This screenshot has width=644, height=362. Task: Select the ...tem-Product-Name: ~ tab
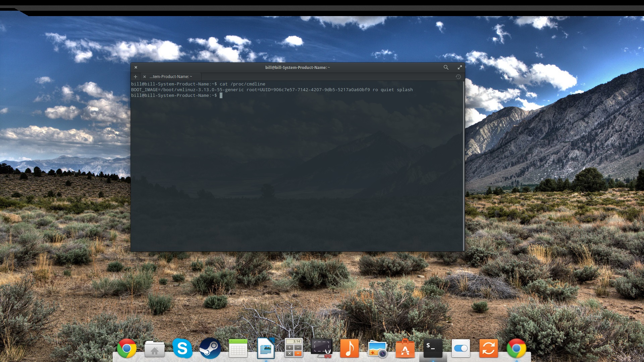click(x=171, y=77)
